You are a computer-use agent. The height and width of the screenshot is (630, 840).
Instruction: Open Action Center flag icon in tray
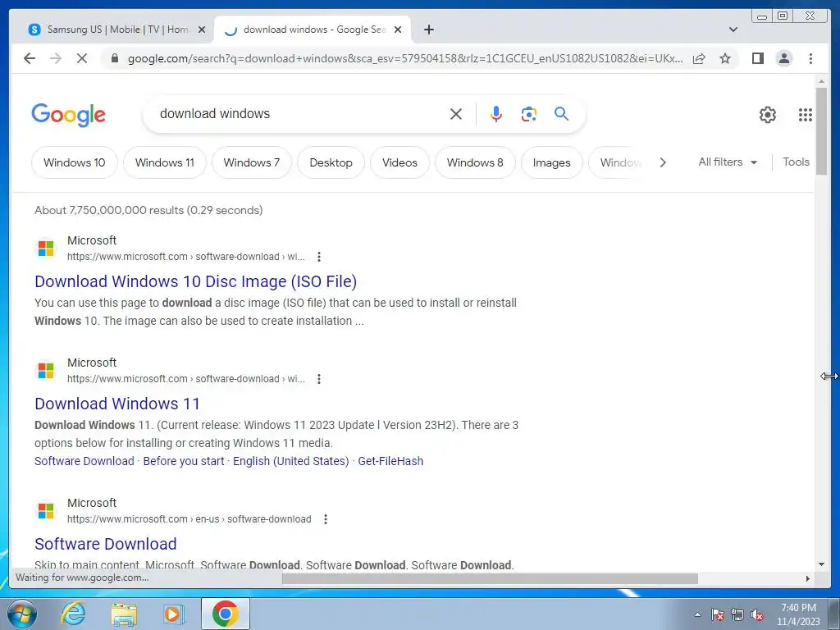coord(718,614)
